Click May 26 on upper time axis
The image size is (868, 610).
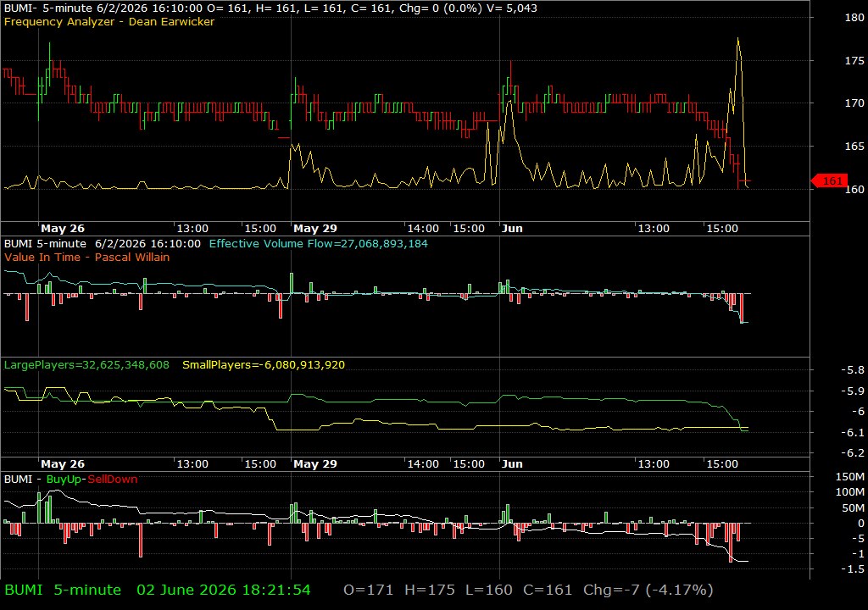63,229
